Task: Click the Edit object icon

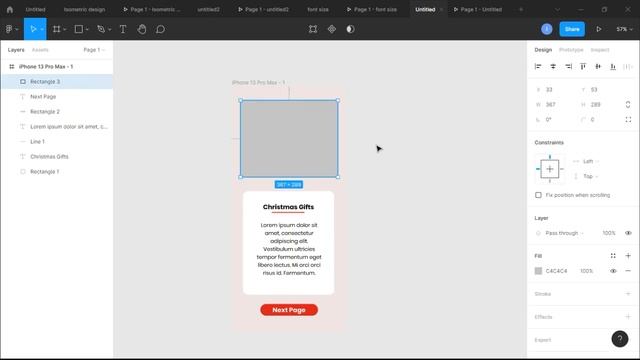Action: click(x=313, y=29)
